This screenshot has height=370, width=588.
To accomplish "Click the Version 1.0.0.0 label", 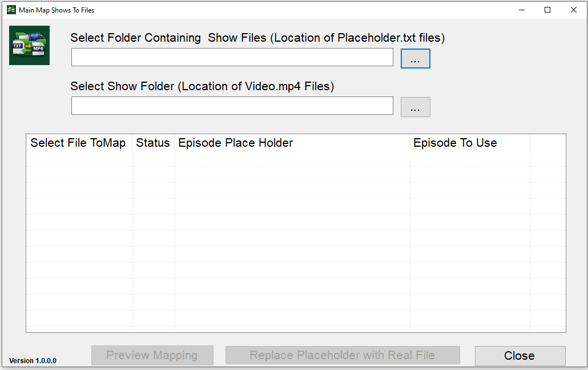I will coord(33,361).
